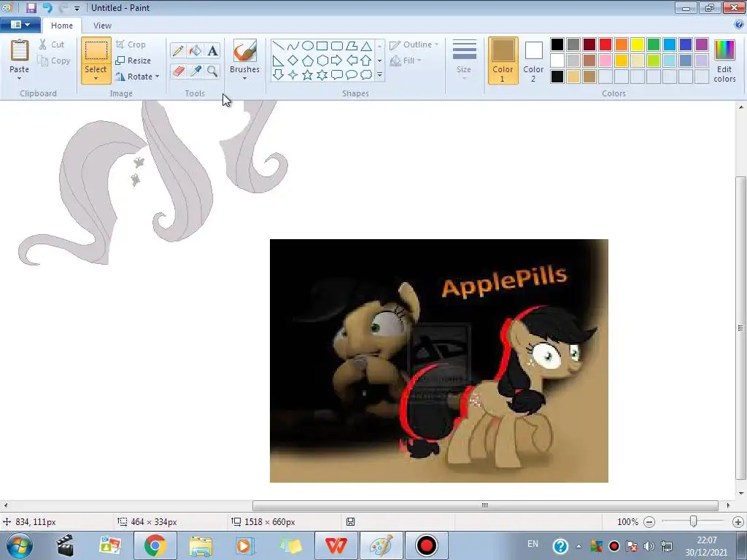Expand the Brushes dropdown arrow
The height and width of the screenshot is (560, 747).
pyautogui.click(x=245, y=79)
